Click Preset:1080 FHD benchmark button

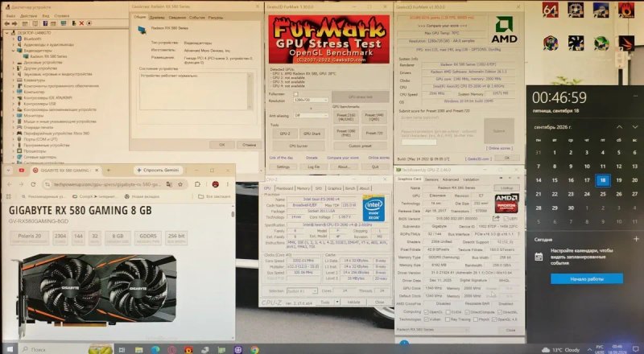pyautogui.click(x=346, y=133)
